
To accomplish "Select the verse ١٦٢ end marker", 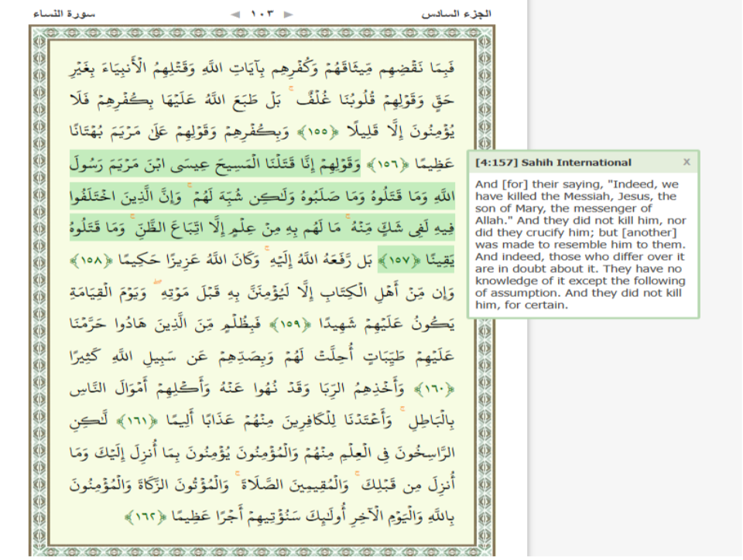I will pyautogui.click(x=145, y=516).
